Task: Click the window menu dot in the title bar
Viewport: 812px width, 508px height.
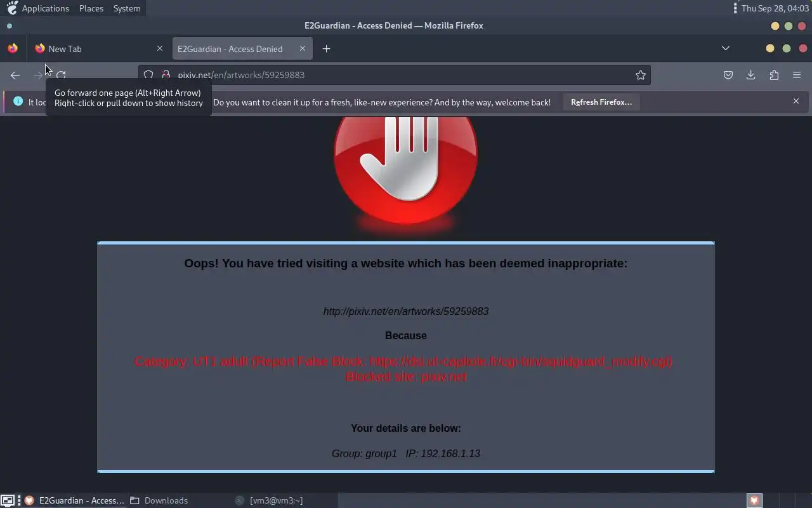Action: coord(9,26)
